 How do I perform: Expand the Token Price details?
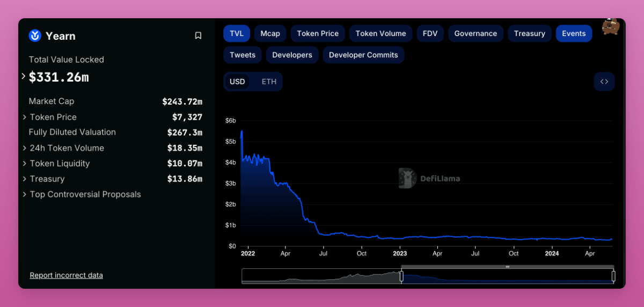[25, 117]
